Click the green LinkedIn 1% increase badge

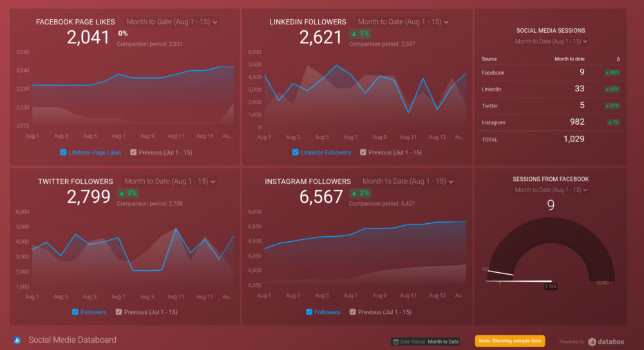[360, 33]
